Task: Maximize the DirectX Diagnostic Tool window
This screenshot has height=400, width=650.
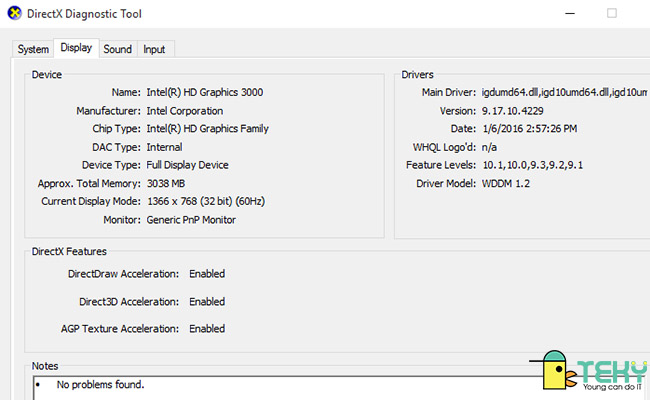Action: (611, 13)
